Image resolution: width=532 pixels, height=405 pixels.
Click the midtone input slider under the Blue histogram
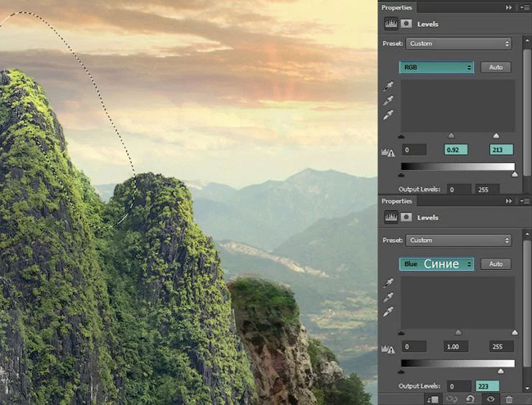click(458, 332)
